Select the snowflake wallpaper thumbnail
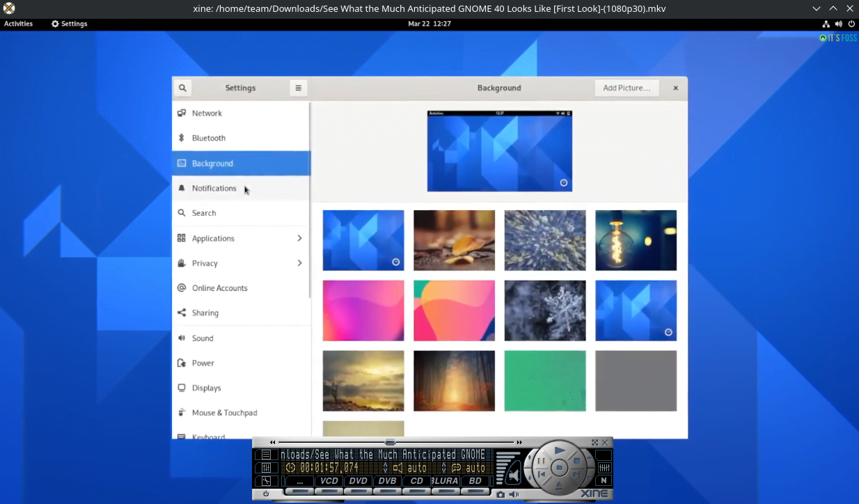This screenshot has height=504, width=859. tap(544, 310)
